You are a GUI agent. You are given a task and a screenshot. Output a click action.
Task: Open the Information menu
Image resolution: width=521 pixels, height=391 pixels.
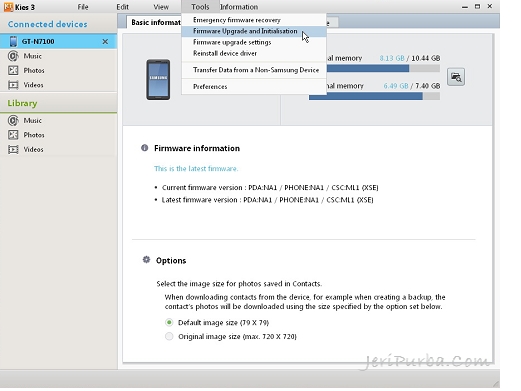[x=239, y=7]
